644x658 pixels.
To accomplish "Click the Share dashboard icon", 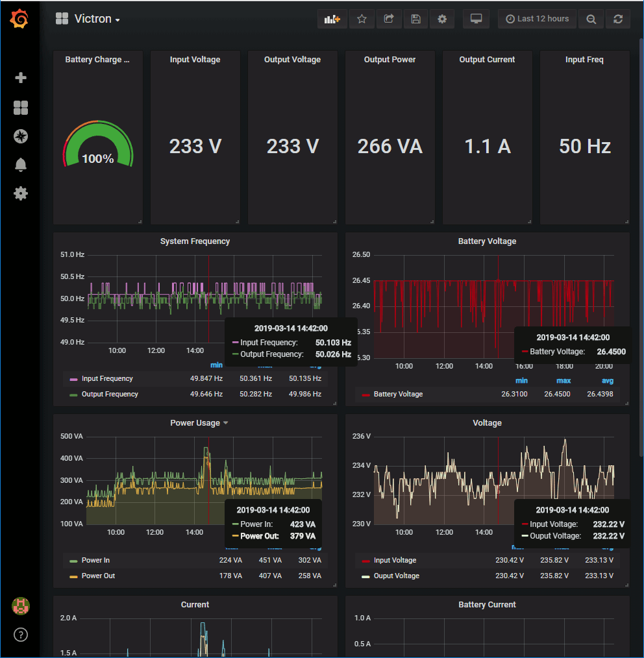I will coord(389,18).
